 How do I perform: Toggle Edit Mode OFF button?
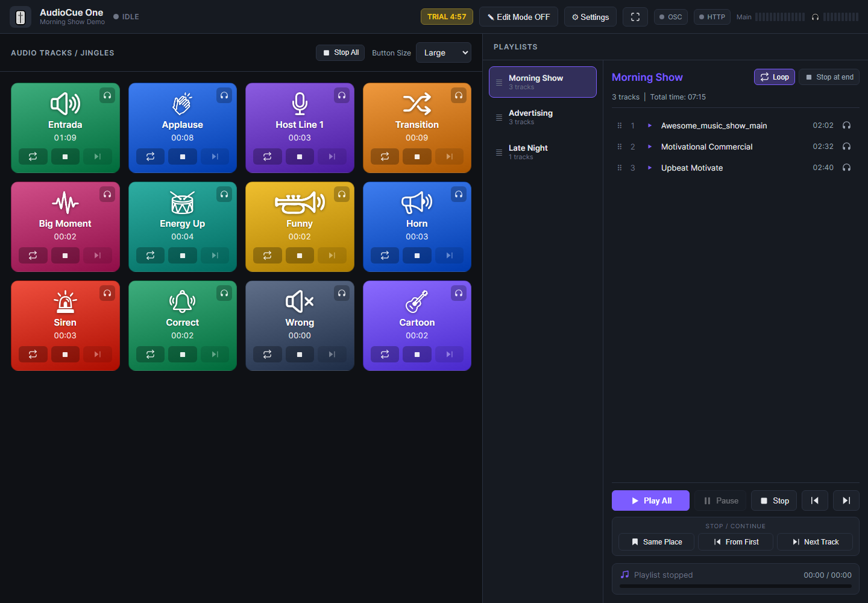pos(518,17)
